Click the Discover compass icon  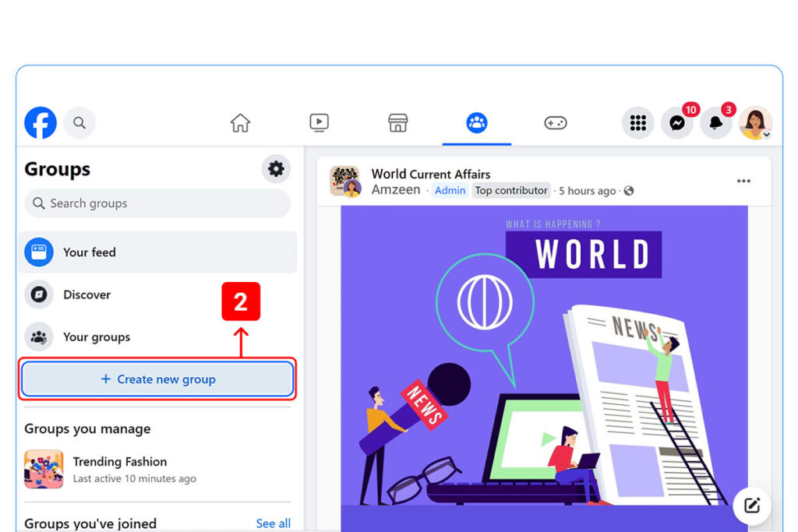(39, 294)
